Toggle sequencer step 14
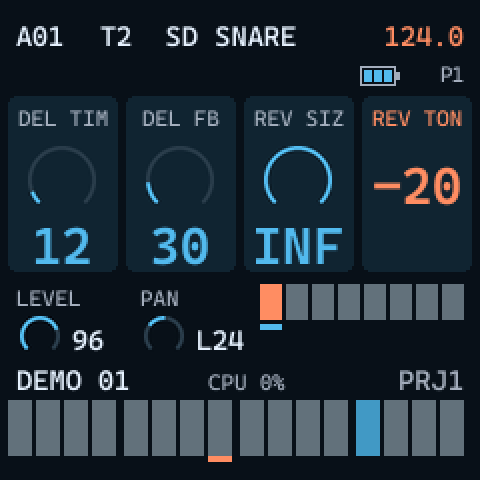This screenshot has height=480, width=480. (396, 428)
